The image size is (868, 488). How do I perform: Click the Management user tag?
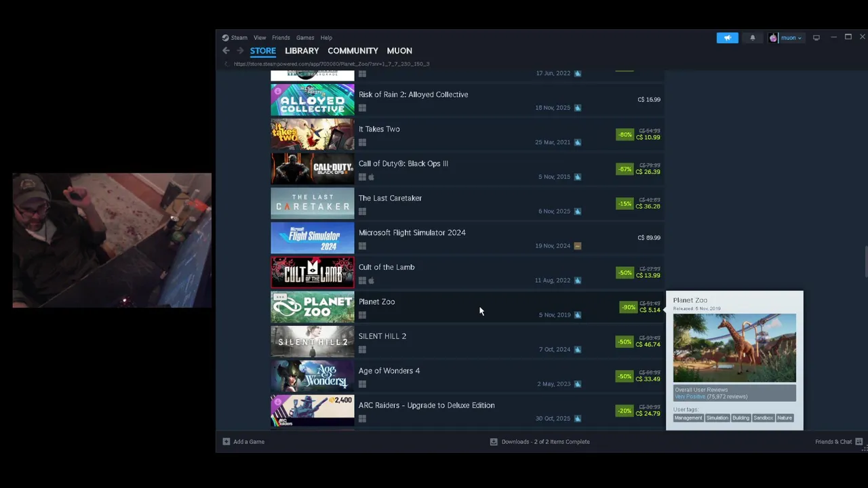pos(688,418)
